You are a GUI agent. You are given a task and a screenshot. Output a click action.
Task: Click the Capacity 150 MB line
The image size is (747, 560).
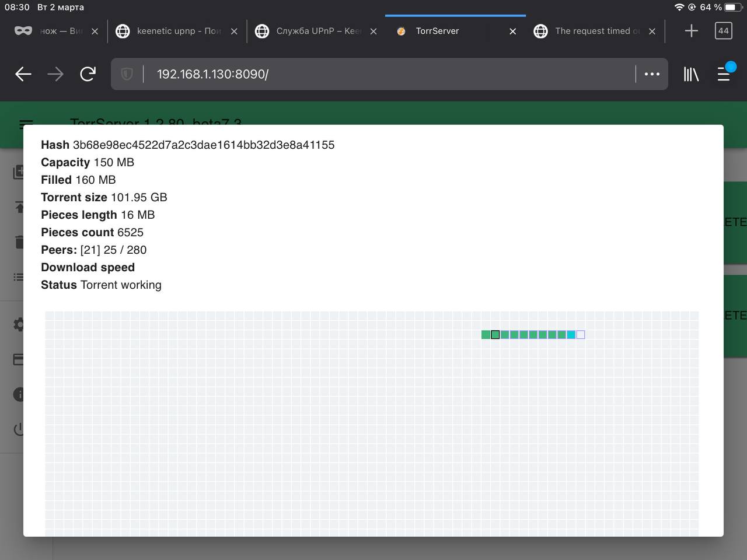[88, 162]
